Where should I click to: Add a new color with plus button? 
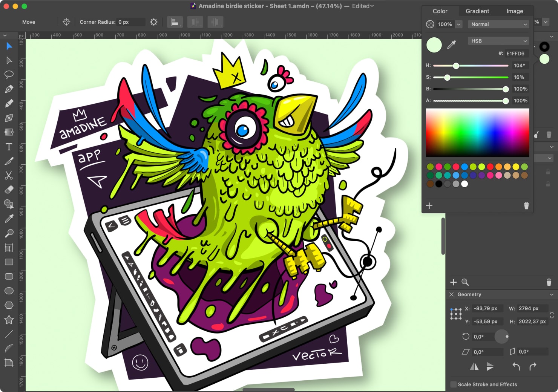pyautogui.click(x=429, y=206)
